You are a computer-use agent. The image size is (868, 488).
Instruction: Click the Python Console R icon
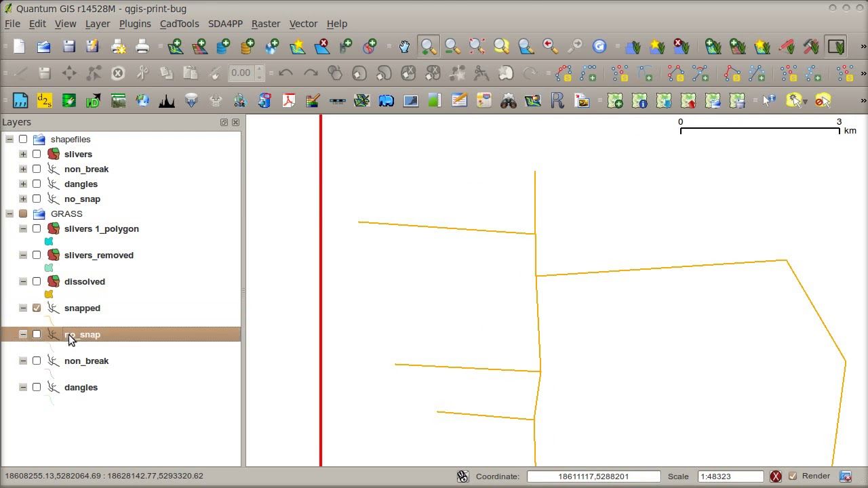click(558, 100)
